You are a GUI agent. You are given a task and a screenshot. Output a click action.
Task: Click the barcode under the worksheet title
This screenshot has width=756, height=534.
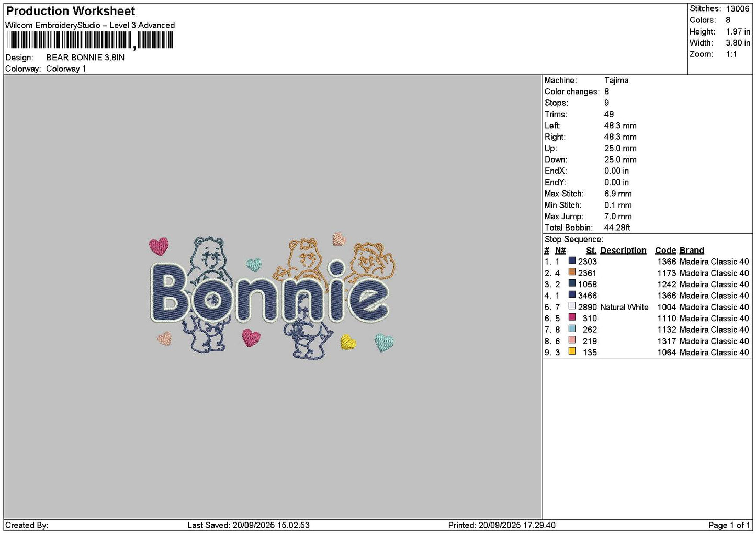(90, 40)
